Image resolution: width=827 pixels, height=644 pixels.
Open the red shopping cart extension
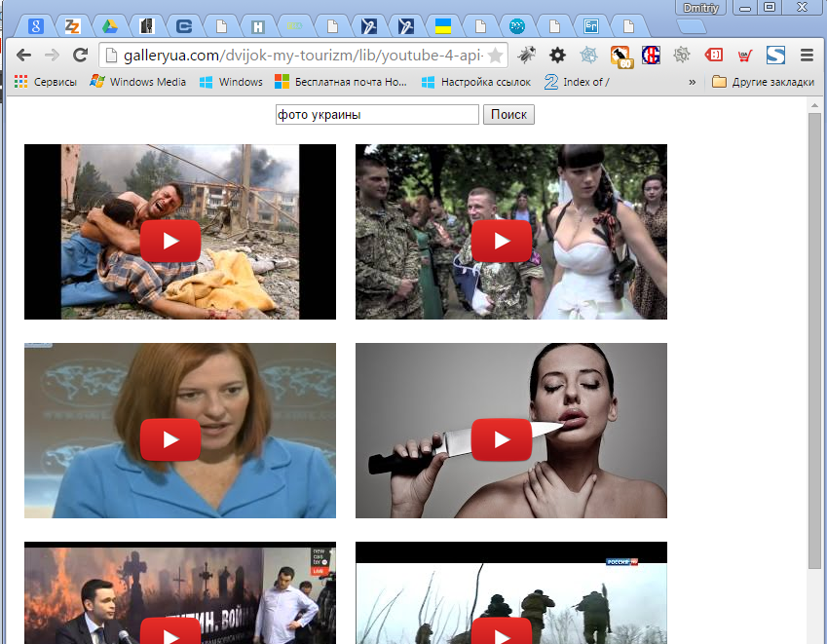coord(744,56)
